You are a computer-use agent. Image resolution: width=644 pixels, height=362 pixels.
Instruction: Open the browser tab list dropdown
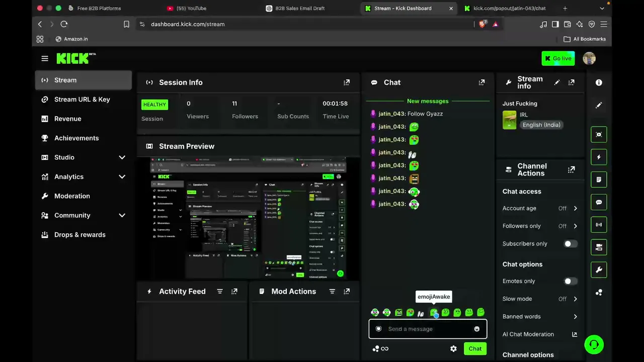point(602,9)
